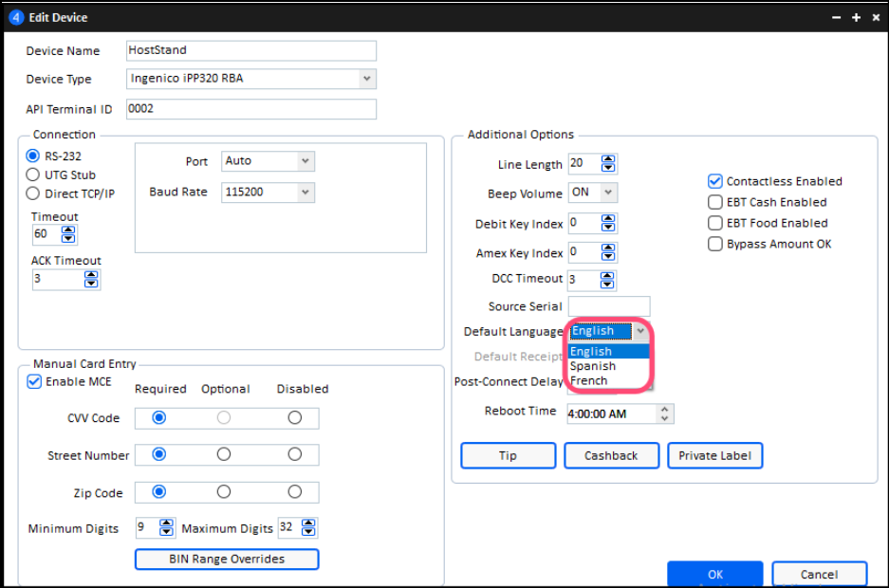
Task: Click the Debit Key Index spinner control
Action: [x=608, y=224]
